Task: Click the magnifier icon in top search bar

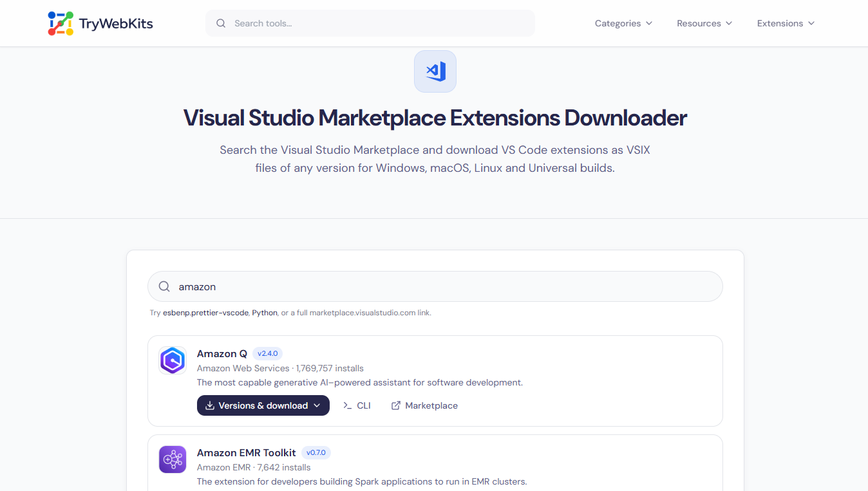Action: coord(221,23)
